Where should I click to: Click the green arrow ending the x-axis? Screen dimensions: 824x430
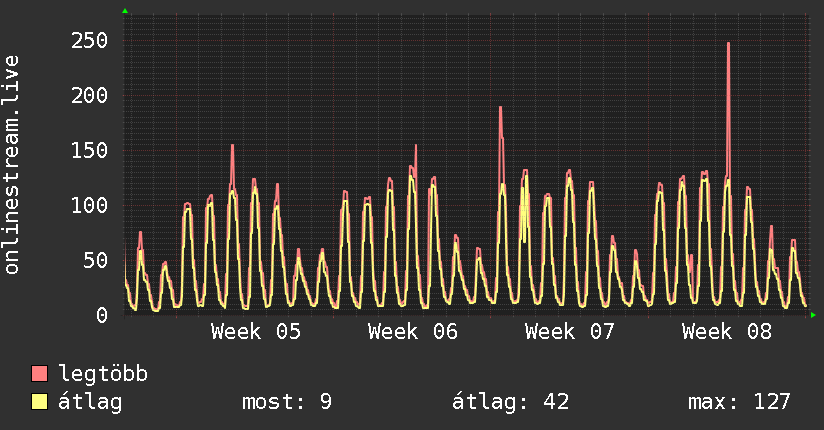tap(813, 315)
